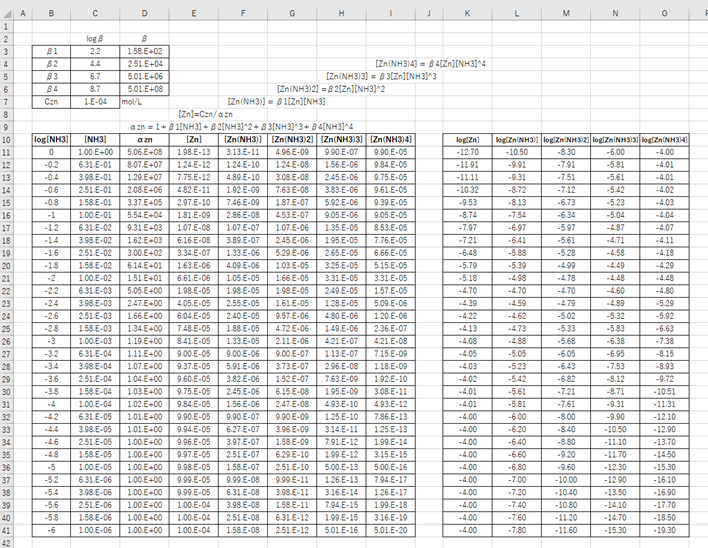
Task: Select the cell with 6.14.E+01
Action: tap(144, 266)
